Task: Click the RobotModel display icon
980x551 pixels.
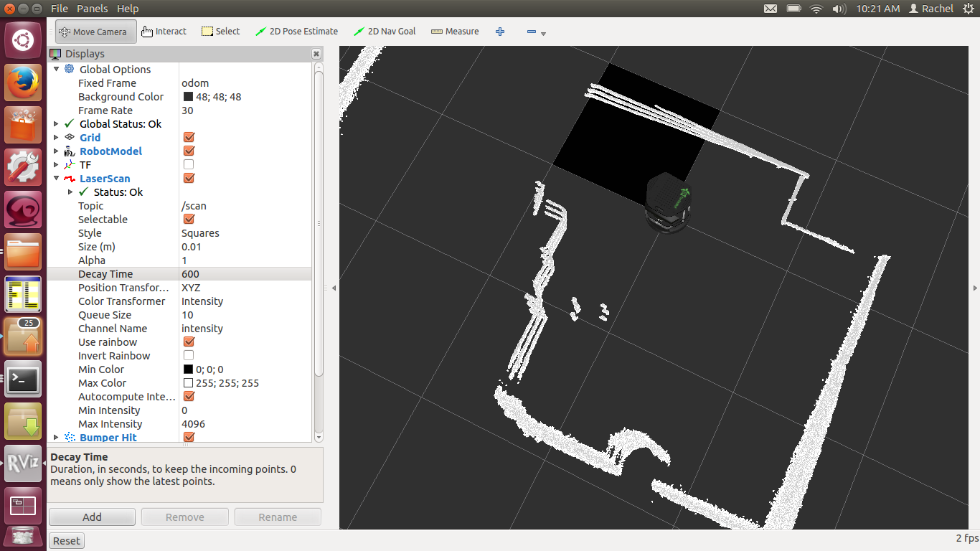Action: (69, 151)
